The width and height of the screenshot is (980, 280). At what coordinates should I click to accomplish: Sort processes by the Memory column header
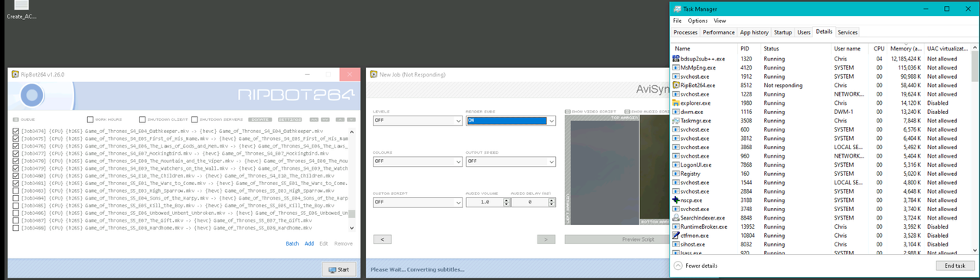pos(906,48)
